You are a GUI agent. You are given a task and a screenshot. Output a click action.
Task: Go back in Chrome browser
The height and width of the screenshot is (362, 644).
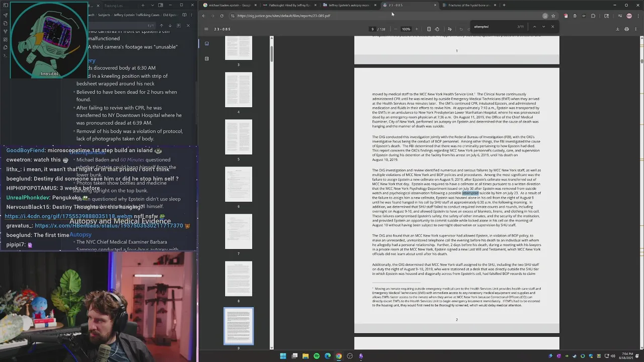click(204, 16)
